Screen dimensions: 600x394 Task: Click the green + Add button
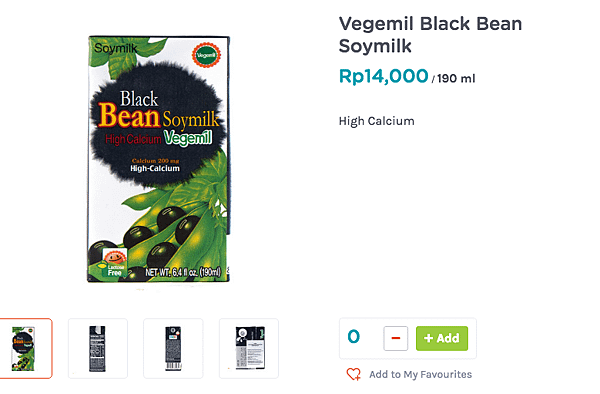(x=442, y=338)
